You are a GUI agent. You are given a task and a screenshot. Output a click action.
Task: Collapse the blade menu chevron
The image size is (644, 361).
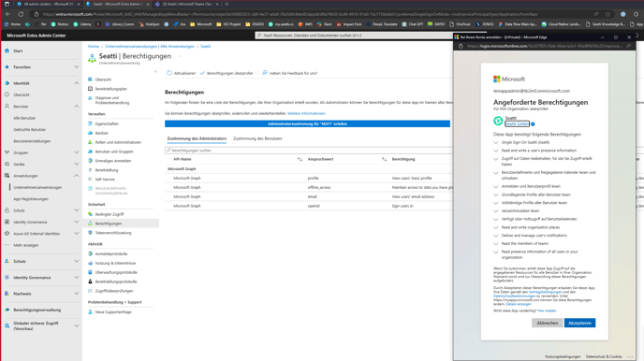(155, 71)
